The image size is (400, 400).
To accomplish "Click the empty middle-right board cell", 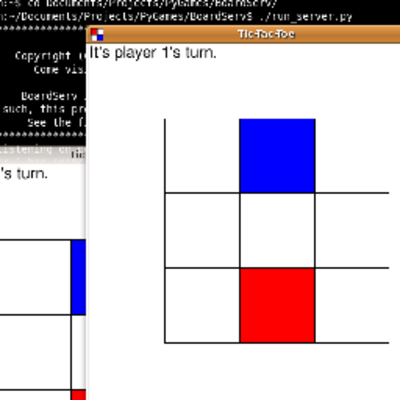I will 352,230.
